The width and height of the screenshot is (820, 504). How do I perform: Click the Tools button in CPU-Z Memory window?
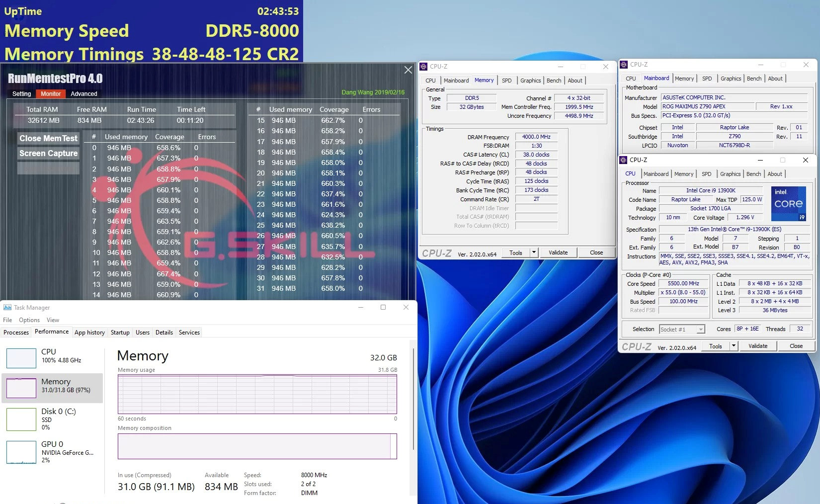(516, 252)
